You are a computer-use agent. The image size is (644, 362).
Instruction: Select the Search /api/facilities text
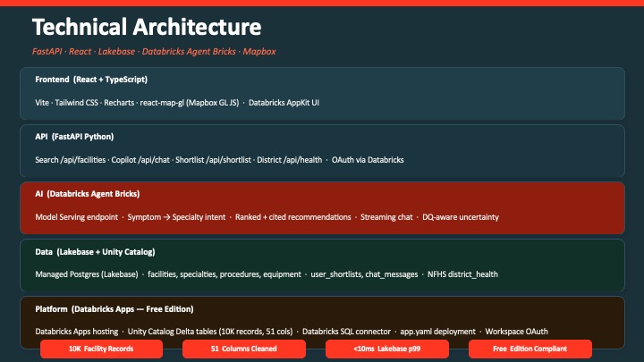[71, 160]
